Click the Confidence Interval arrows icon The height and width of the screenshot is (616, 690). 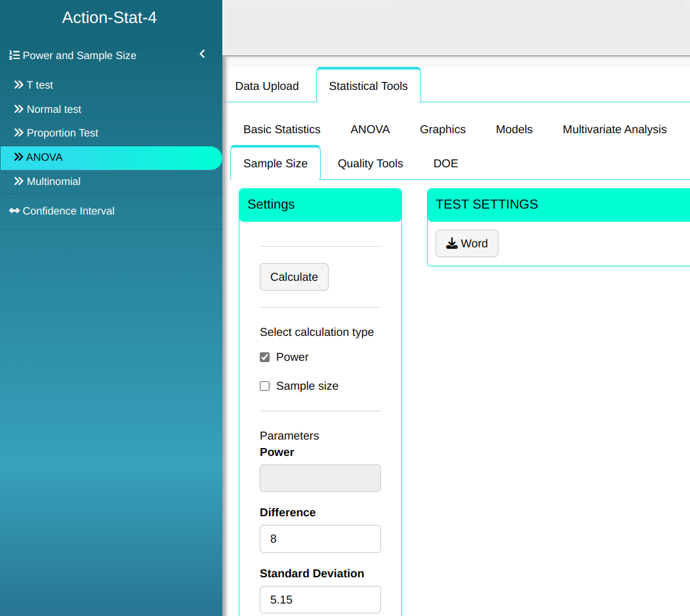coord(14,211)
